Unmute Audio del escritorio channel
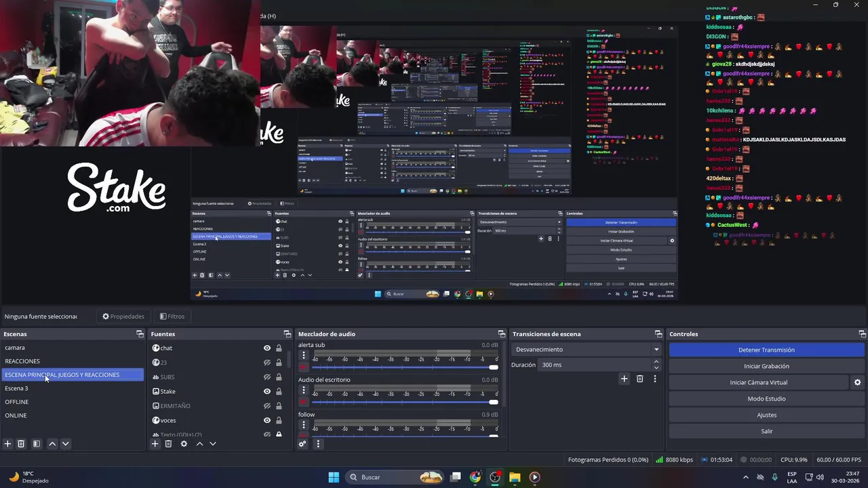Image resolution: width=868 pixels, height=488 pixels. tap(304, 402)
